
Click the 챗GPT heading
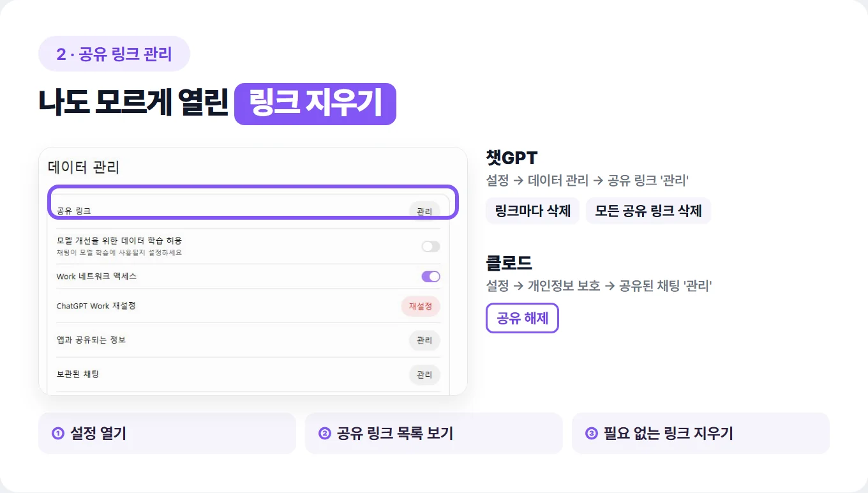coord(512,157)
